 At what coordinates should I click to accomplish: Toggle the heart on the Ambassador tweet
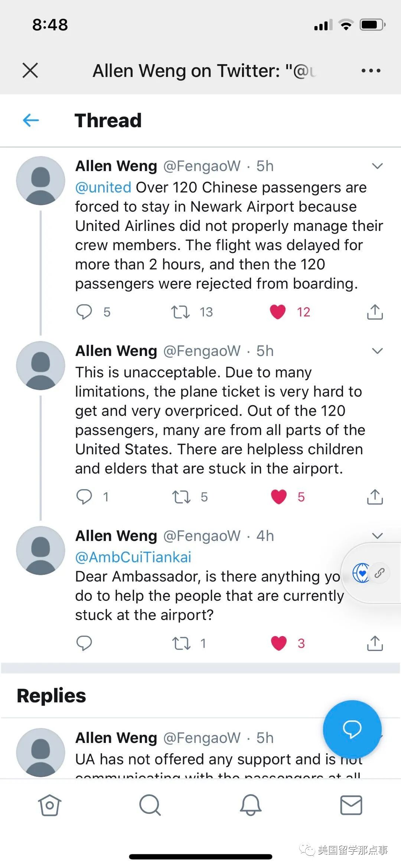279,643
